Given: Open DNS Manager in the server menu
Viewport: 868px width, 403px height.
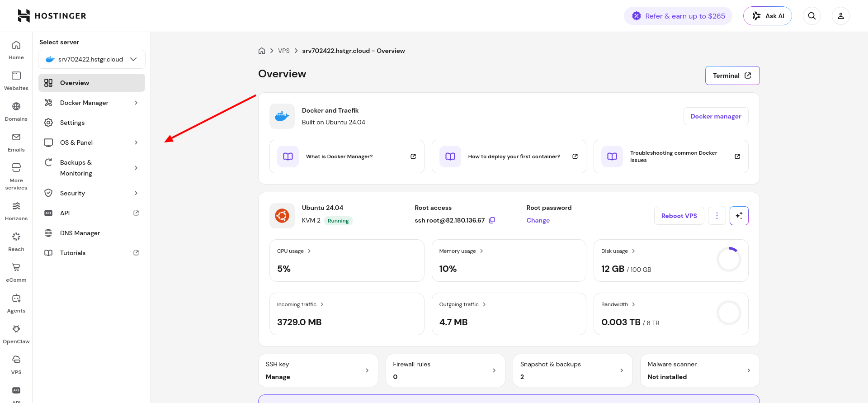Looking at the screenshot, I should coord(92,233).
